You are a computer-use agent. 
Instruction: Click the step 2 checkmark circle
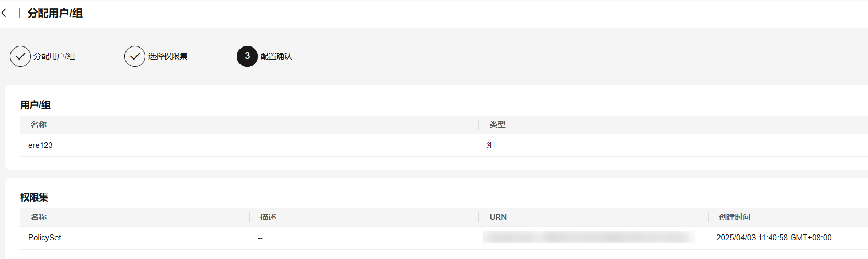tap(135, 56)
